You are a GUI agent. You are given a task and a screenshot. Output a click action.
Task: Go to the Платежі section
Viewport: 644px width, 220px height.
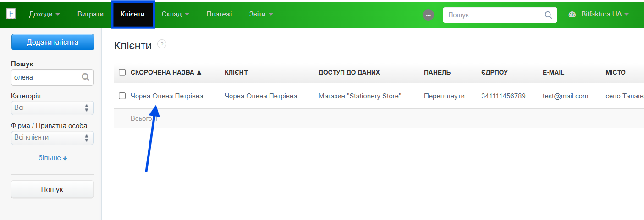click(x=219, y=14)
